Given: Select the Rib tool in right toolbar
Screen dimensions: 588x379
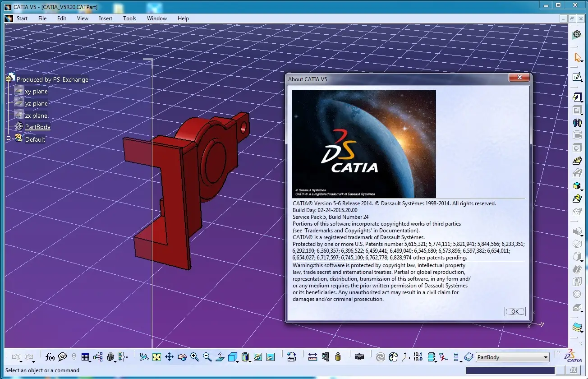Looking at the screenshot, I should pos(577,161).
